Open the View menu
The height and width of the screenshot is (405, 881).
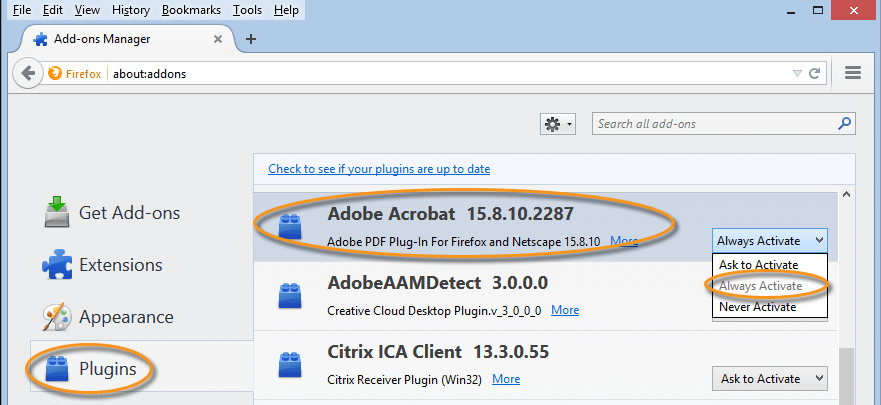point(87,10)
